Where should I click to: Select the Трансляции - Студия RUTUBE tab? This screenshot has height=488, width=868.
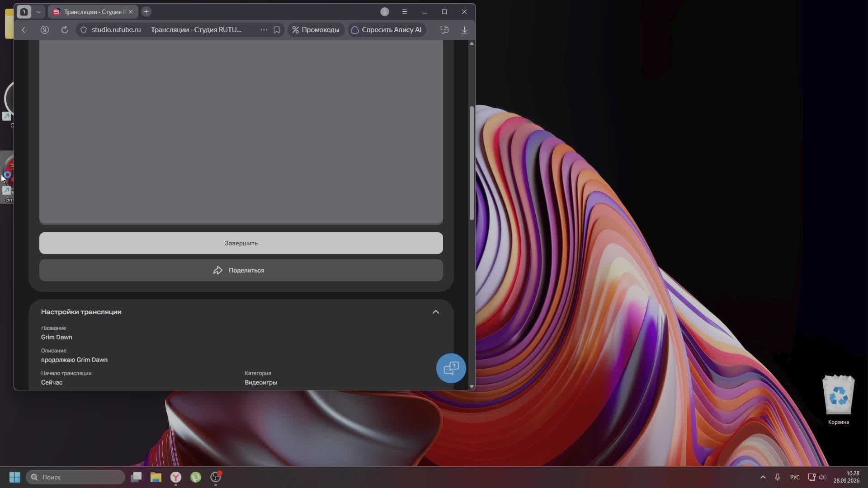point(93,12)
